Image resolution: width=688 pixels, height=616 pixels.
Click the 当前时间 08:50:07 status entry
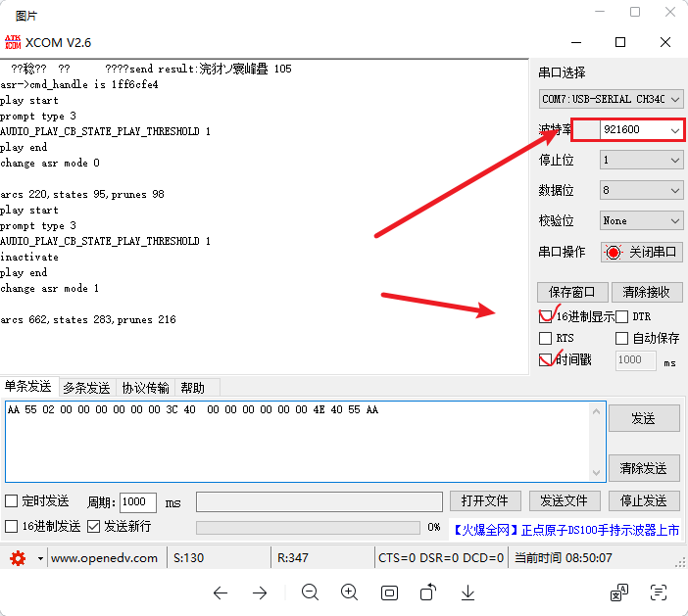coord(563,558)
